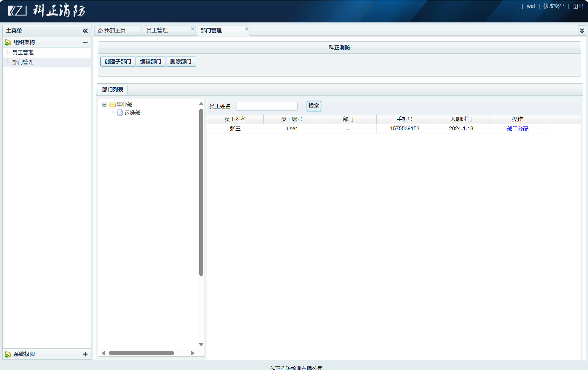Click the KZ company logo
Image resolution: width=588 pixels, height=370 pixels.
(17, 11)
